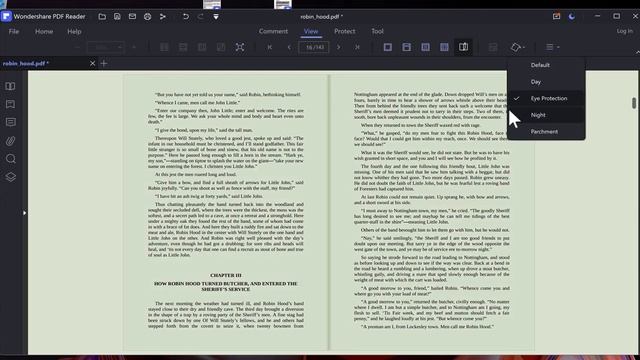Click the CHAPTER III heading text
640x360 pixels.
(x=226, y=276)
